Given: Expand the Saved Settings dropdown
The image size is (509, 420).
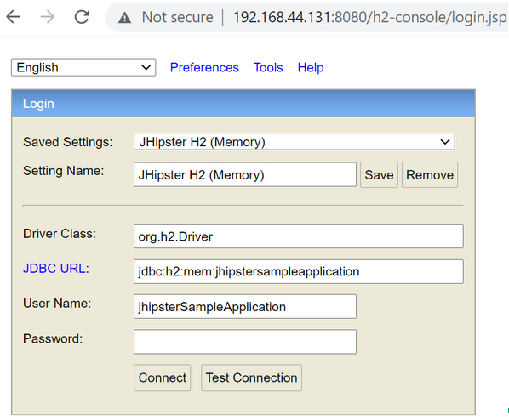Looking at the screenshot, I should (x=295, y=142).
